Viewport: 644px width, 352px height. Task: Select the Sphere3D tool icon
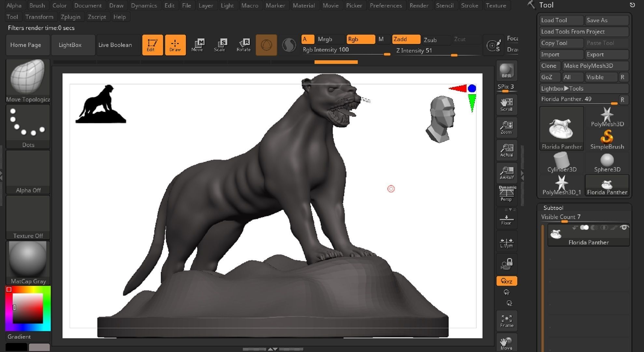pyautogui.click(x=607, y=162)
